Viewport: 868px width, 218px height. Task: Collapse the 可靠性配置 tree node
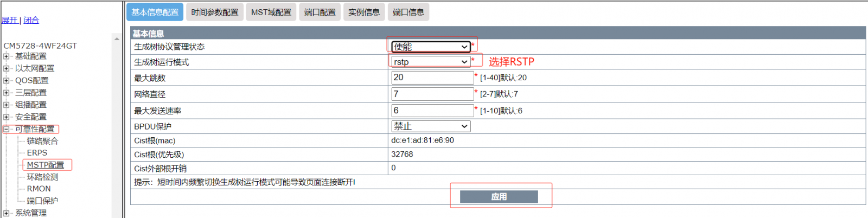pos(7,129)
